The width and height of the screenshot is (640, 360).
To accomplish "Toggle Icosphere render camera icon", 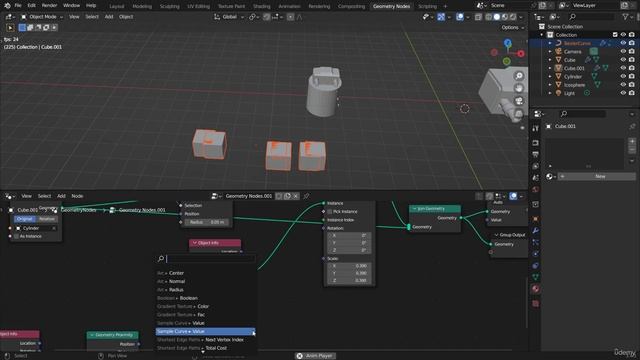I will [631, 85].
